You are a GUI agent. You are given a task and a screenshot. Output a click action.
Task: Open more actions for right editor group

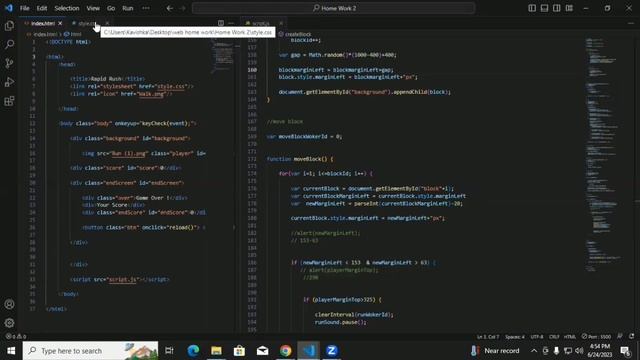click(631, 23)
